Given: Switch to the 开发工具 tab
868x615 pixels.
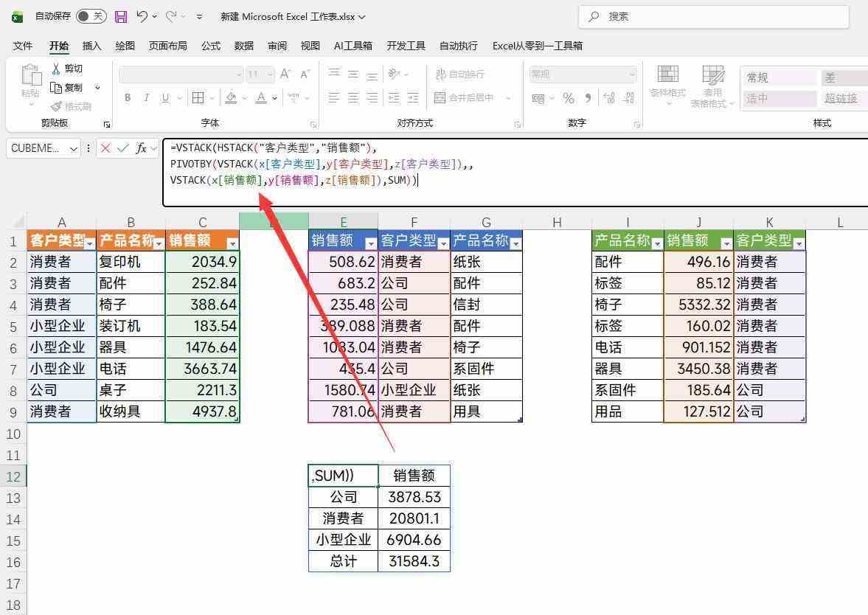Looking at the screenshot, I should (406, 46).
